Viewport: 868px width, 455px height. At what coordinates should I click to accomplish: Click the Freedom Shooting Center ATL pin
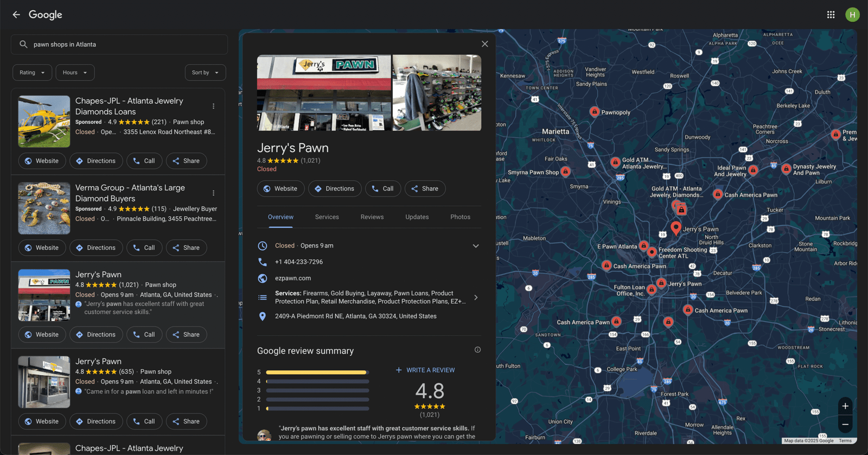click(652, 252)
